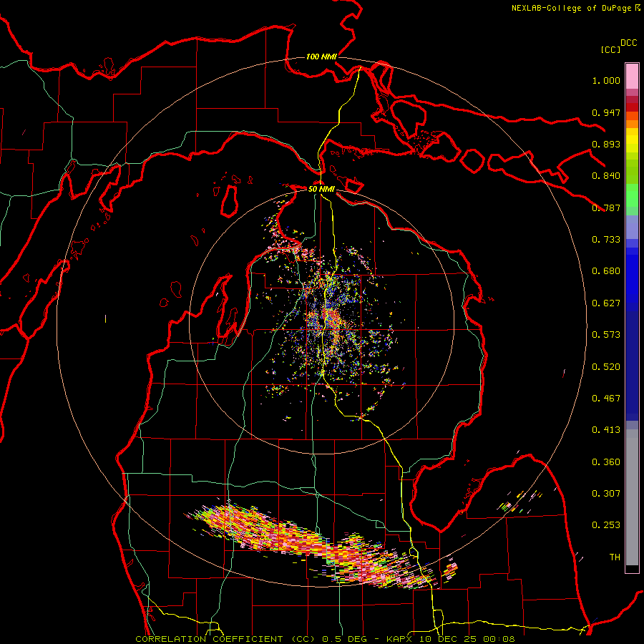Viewport: 644px width, 644px height.
Task: Click the DCC product label
Action: click(x=628, y=43)
